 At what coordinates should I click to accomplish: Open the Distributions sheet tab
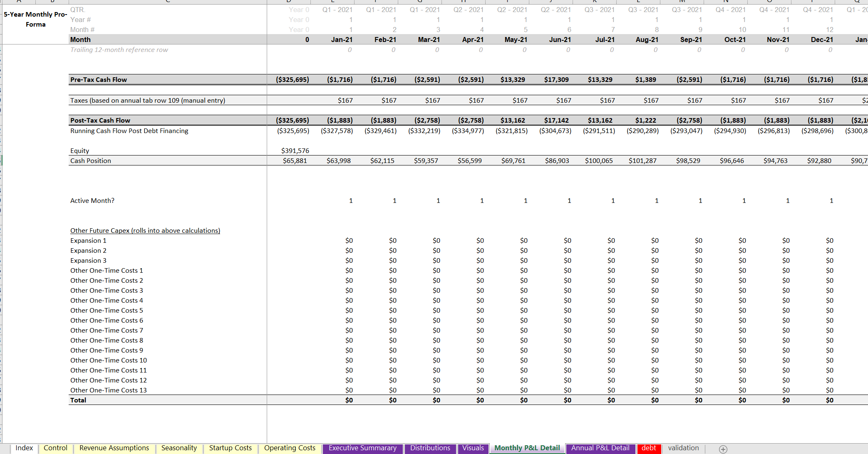pos(431,448)
